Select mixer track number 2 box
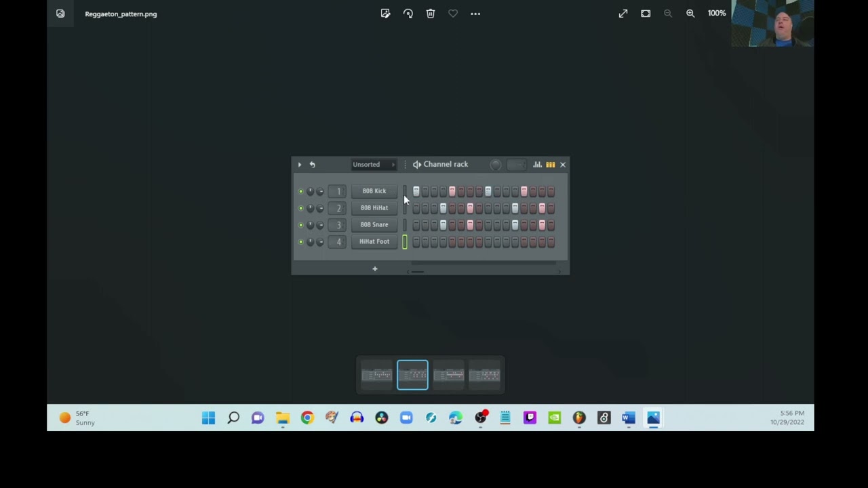 point(338,208)
